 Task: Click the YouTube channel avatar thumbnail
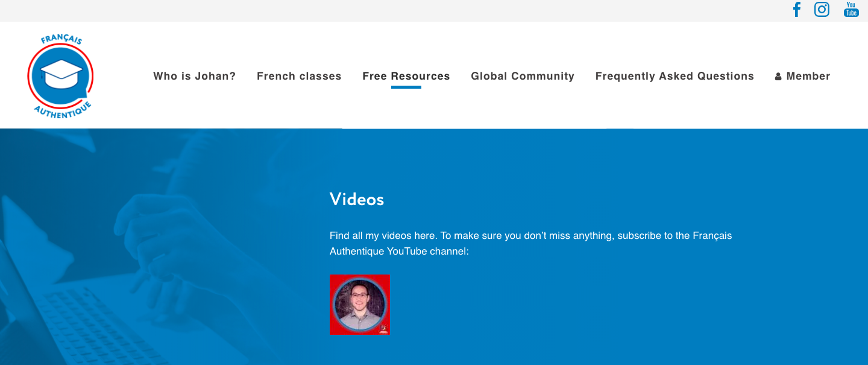360,305
